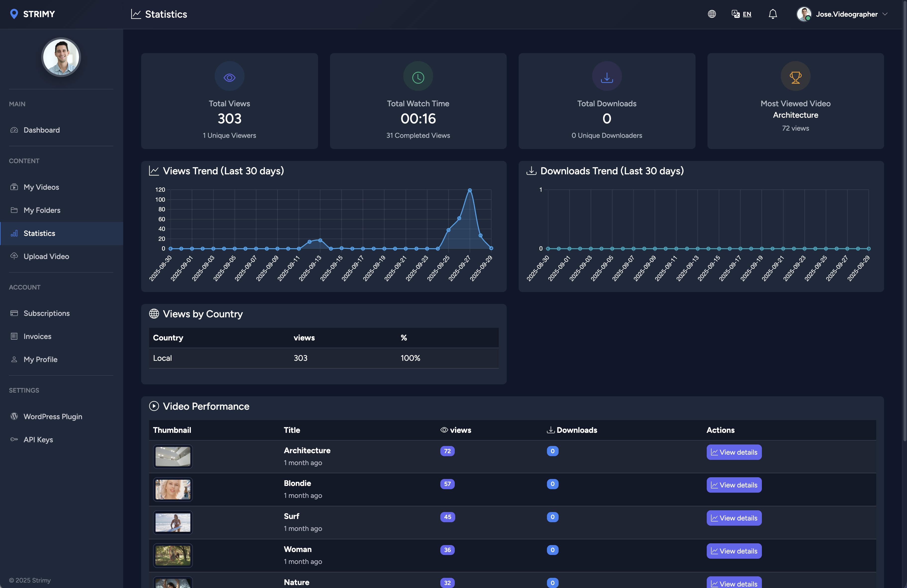
Task: Click the Total Views eye icon
Action: 229,77
